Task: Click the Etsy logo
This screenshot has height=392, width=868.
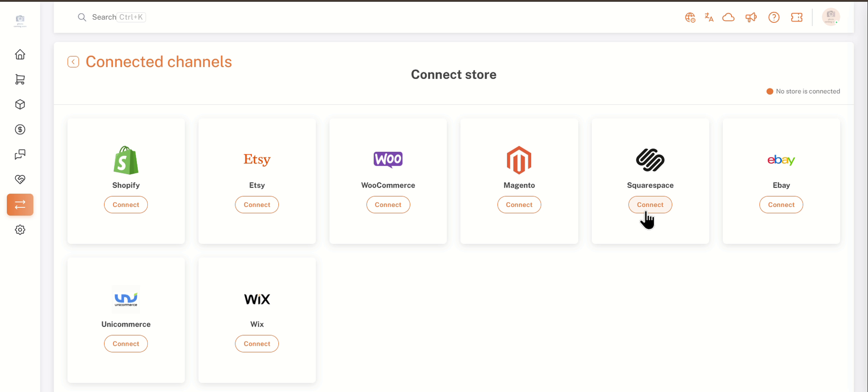Action: 257,160
